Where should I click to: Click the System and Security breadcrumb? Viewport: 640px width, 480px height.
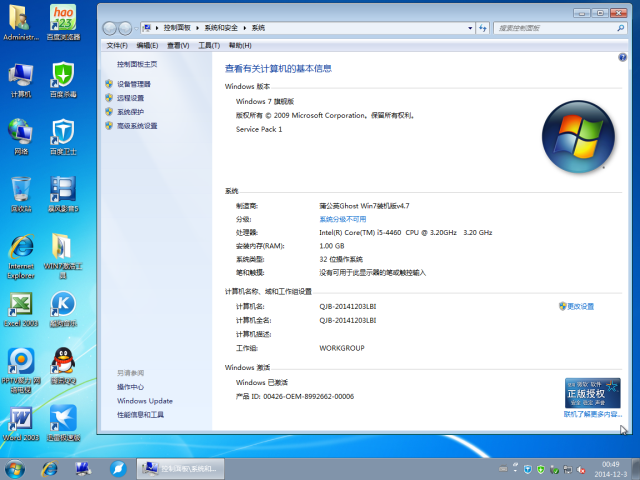[x=221, y=28]
